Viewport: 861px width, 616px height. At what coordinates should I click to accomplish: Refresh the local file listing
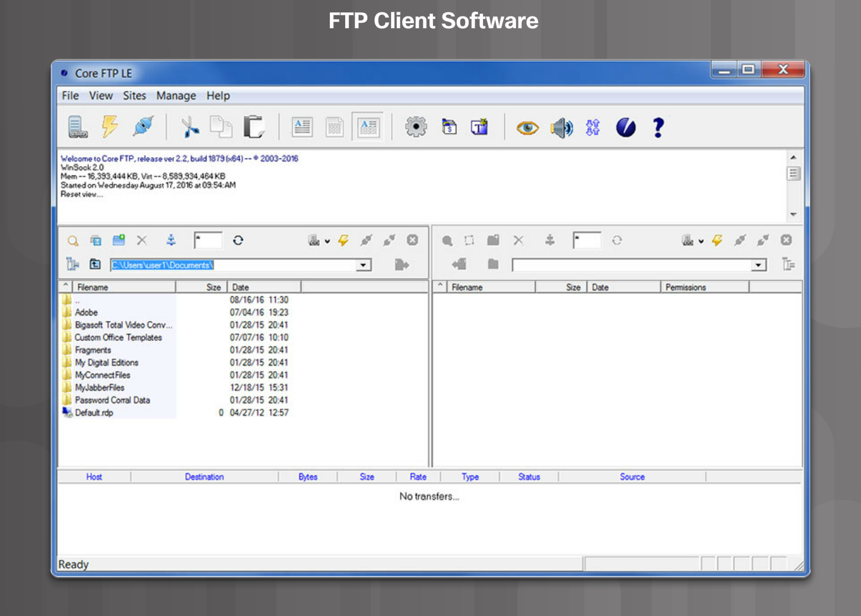coord(239,240)
